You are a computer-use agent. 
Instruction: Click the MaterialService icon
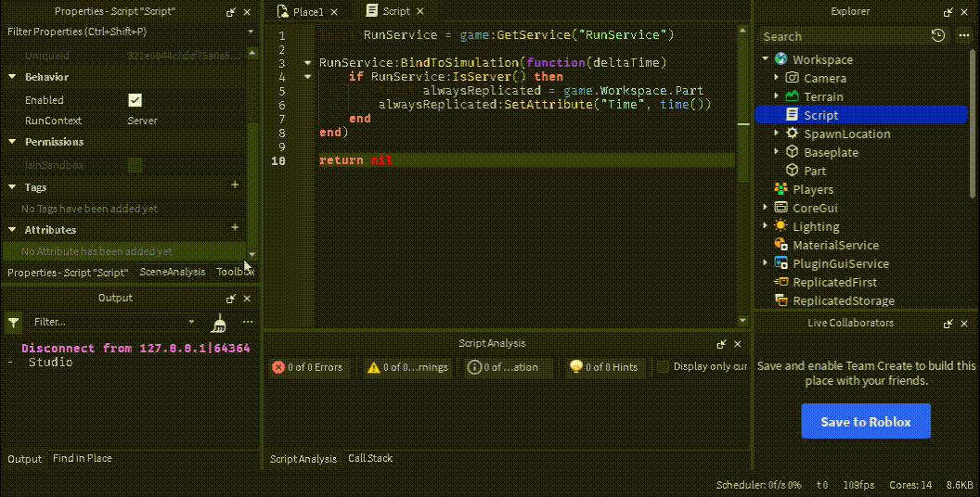(x=780, y=244)
